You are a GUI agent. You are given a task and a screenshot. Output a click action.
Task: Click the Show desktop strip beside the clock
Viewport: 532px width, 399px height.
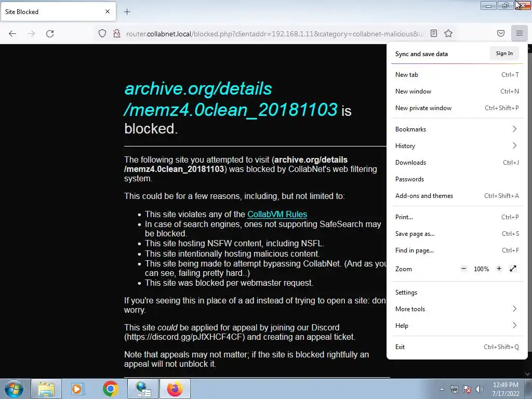click(528, 389)
